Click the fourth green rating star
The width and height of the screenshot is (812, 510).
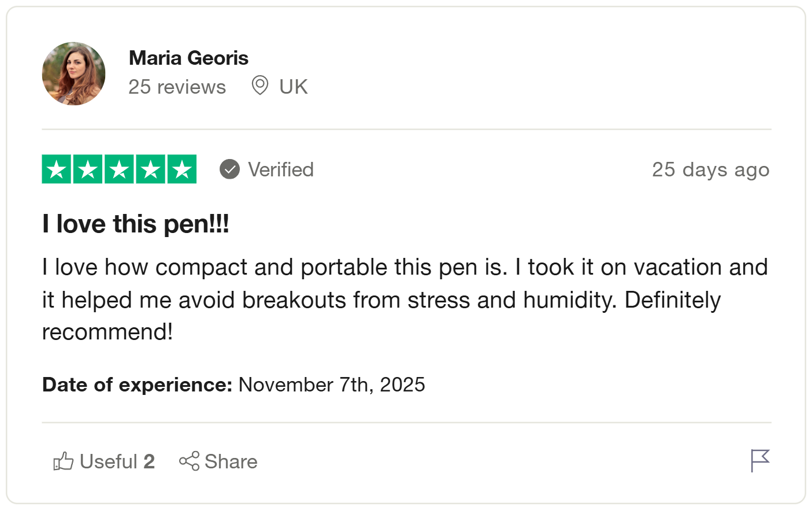(150, 169)
